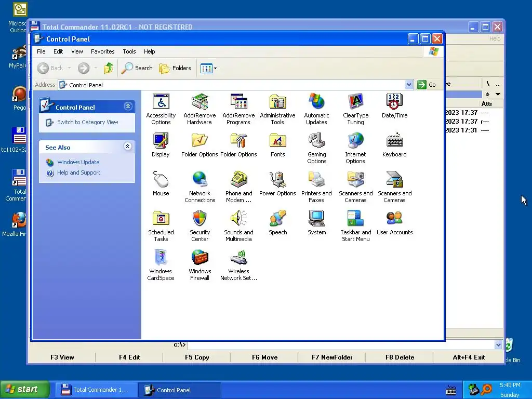The width and height of the screenshot is (532, 399).
Task: Click F6 Move in Total Commander
Action: click(264, 357)
